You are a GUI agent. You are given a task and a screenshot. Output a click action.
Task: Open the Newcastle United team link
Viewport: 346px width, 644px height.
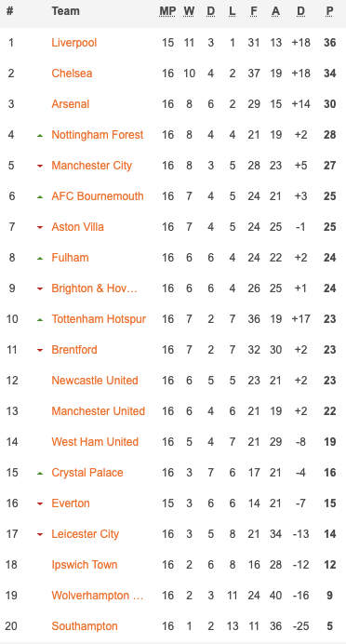(x=95, y=381)
